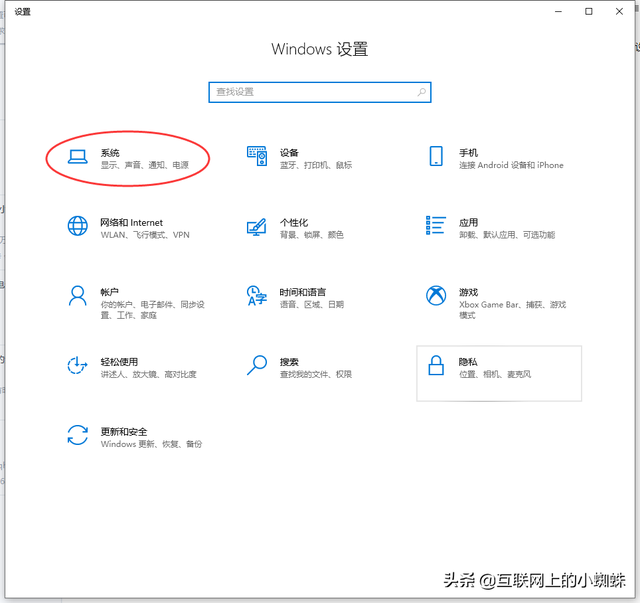
Task: Open the 手机 phone icon
Action: click(436, 156)
